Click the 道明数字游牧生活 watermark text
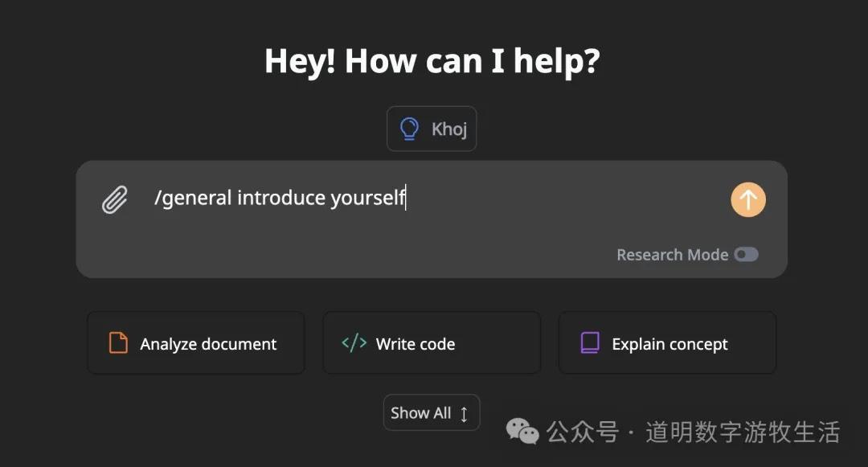868x467 pixels. pos(743,432)
